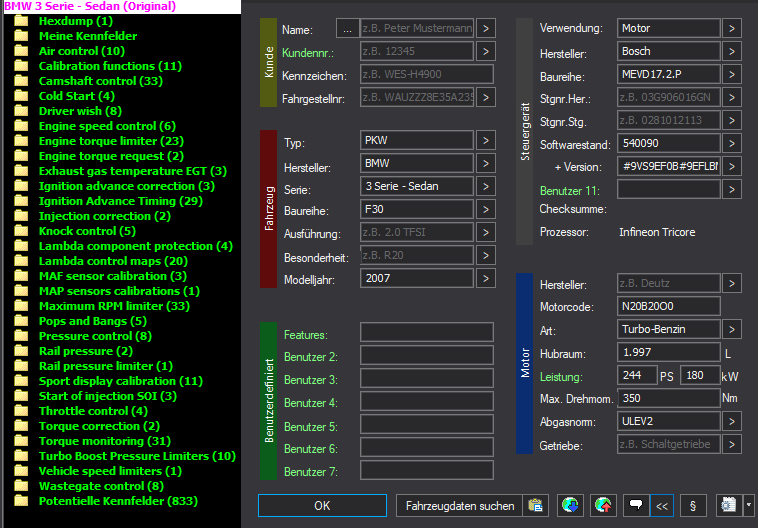This screenshot has width=758, height=528.
Task: Click the paragraph symbol § button
Action: tap(693, 506)
